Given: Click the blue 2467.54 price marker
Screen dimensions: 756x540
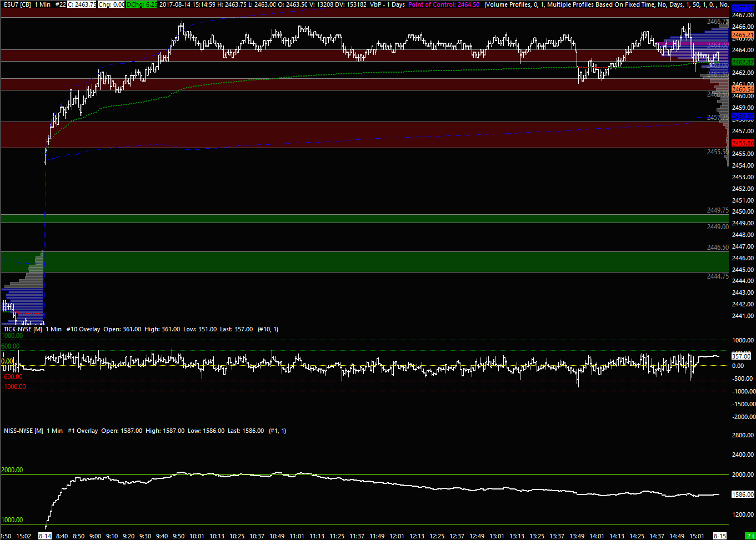Looking at the screenshot, I should coord(743,9).
